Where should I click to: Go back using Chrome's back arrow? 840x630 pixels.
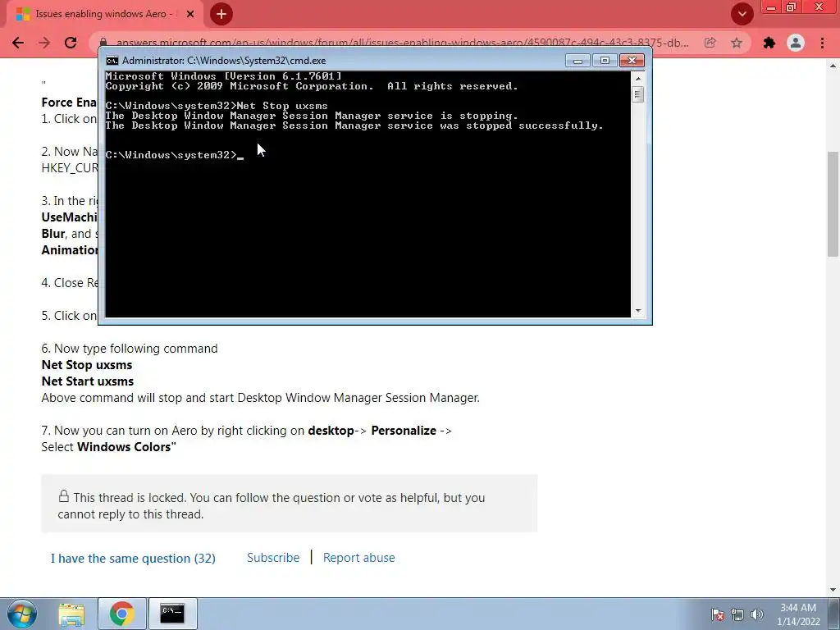(x=18, y=43)
